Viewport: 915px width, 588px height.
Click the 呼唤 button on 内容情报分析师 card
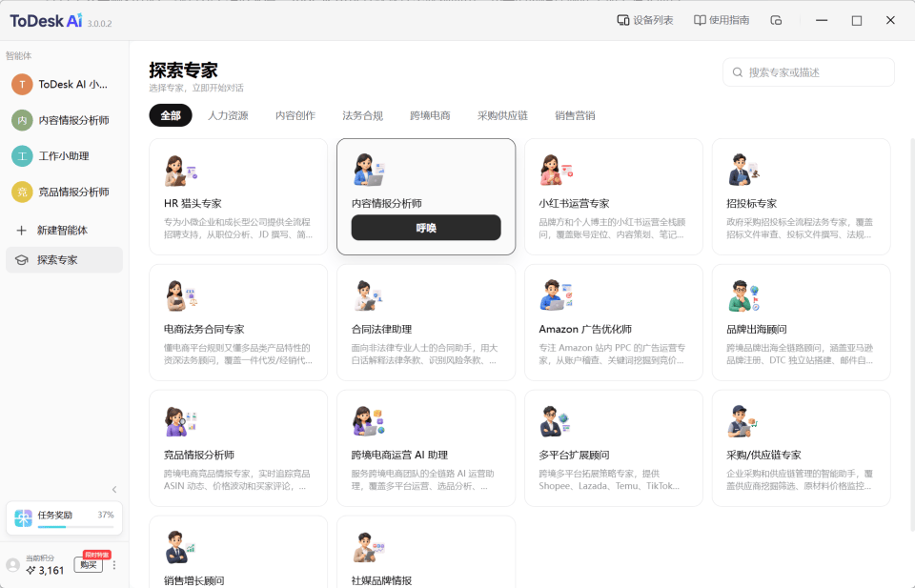tap(426, 228)
